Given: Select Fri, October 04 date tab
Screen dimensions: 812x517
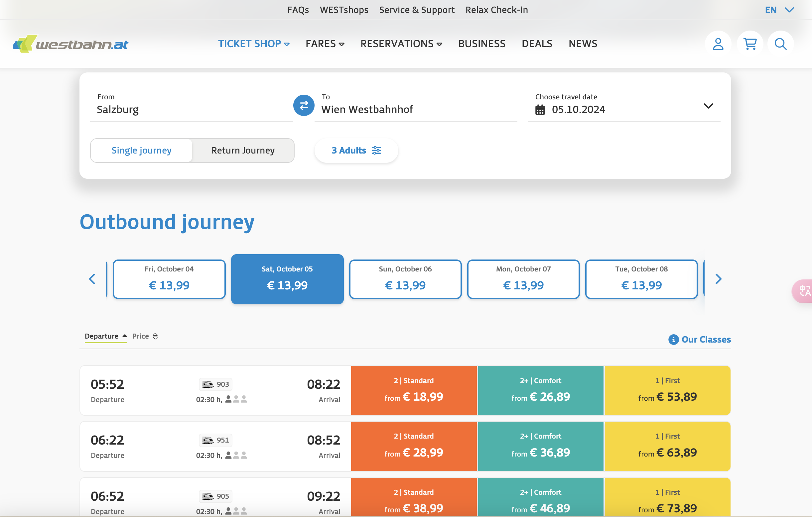Looking at the screenshot, I should tap(169, 279).
